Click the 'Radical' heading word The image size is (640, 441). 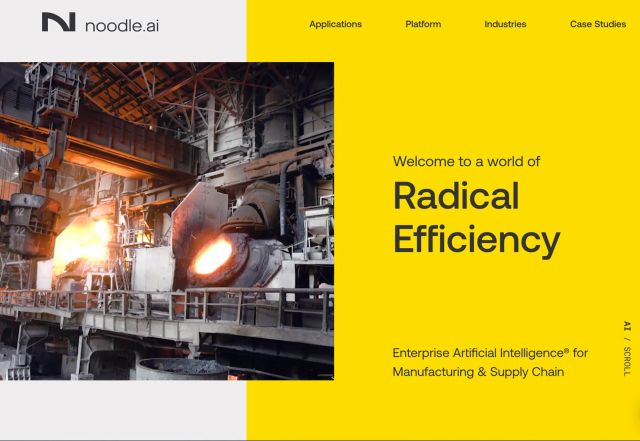point(456,196)
